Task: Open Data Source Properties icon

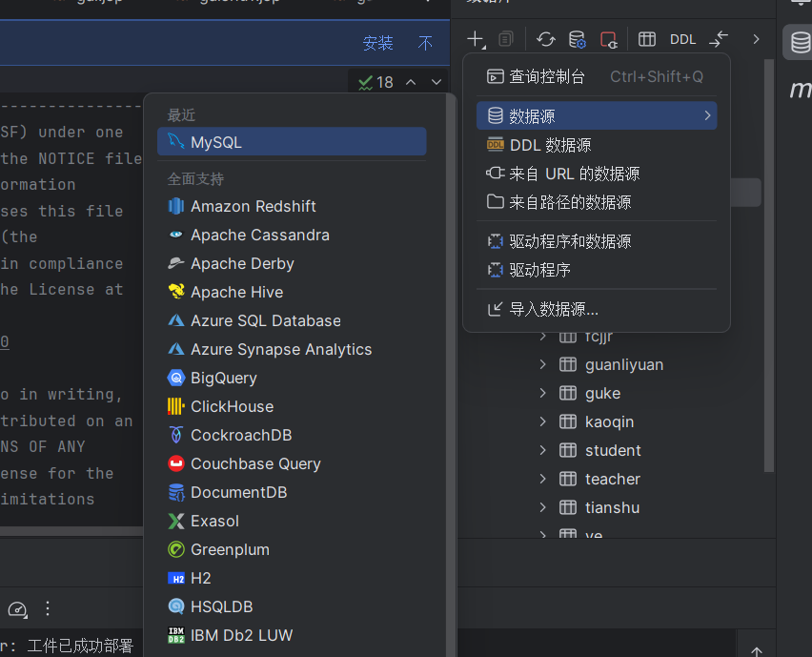Action: pyautogui.click(x=577, y=39)
